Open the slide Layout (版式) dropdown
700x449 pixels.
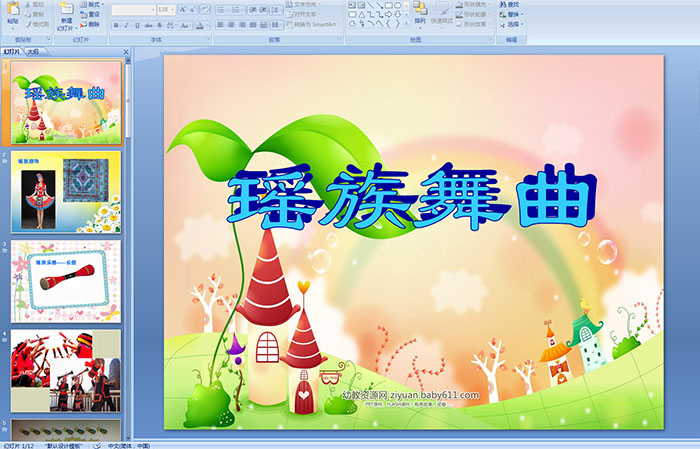pyautogui.click(x=92, y=4)
